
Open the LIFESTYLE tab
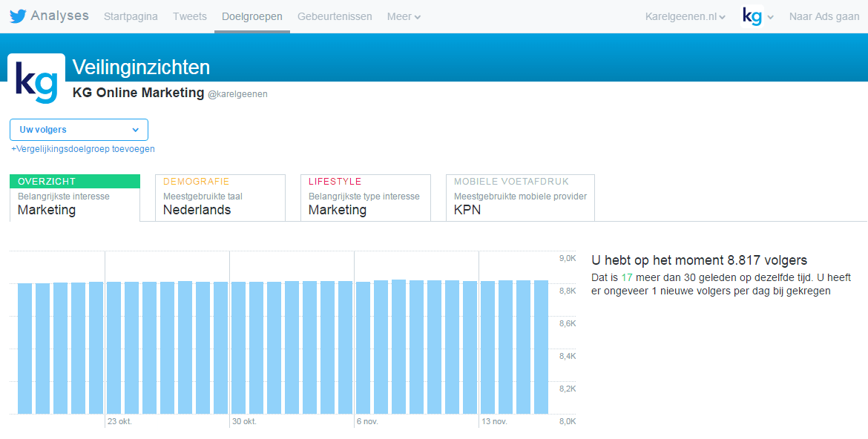[365, 197]
